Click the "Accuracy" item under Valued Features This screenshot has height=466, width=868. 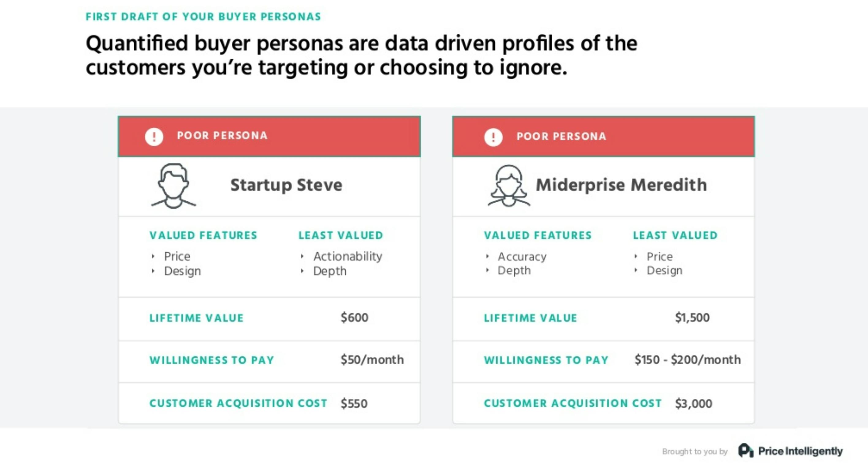tap(522, 257)
